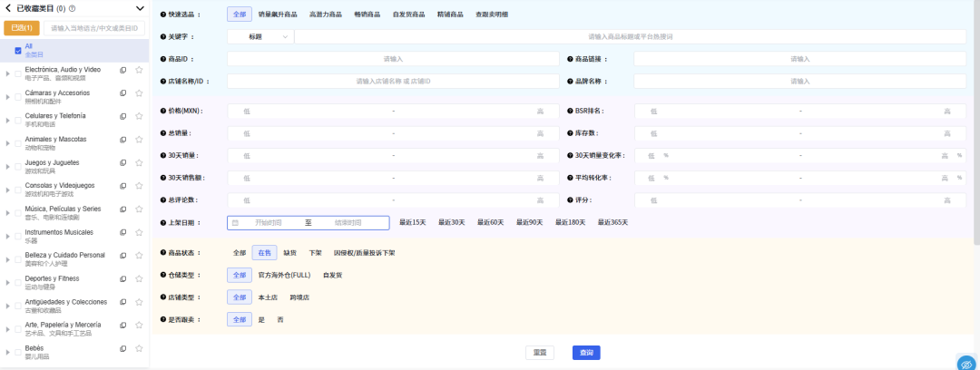The image size is (980, 370).
Task: Click the 已选(1) button
Action: pyautogui.click(x=22, y=28)
